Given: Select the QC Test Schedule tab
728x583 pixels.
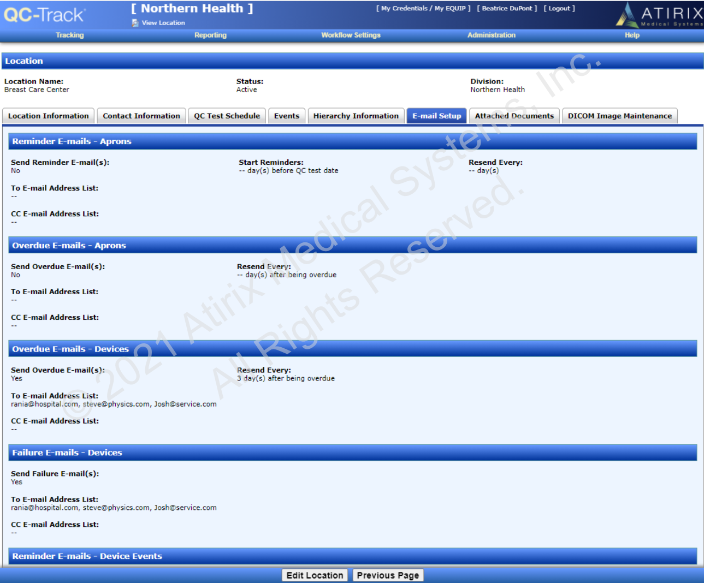Looking at the screenshot, I should (227, 116).
